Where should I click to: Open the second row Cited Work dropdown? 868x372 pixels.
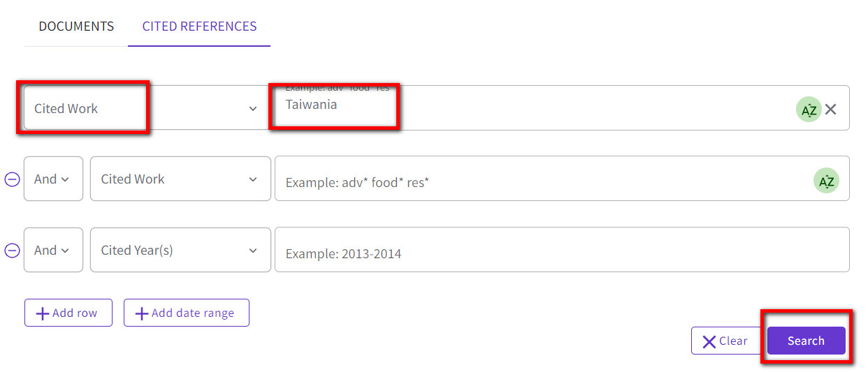180,179
